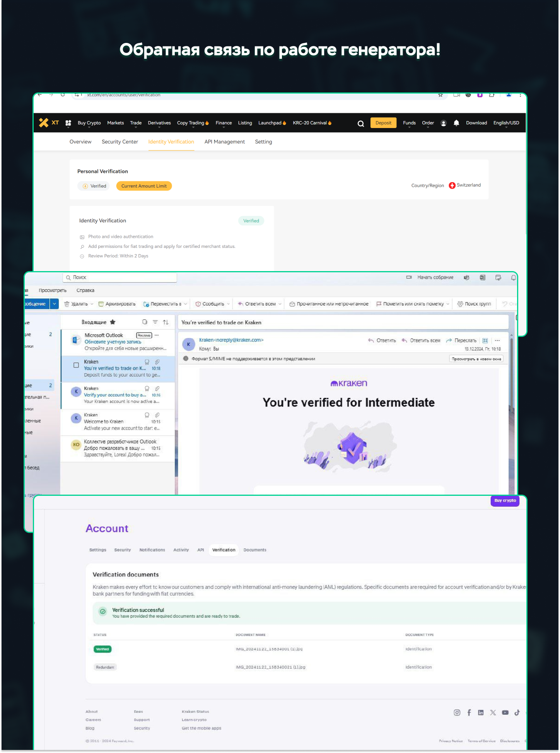Toggle the inbox filter icon

pyautogui.click(x=155, y=322)
